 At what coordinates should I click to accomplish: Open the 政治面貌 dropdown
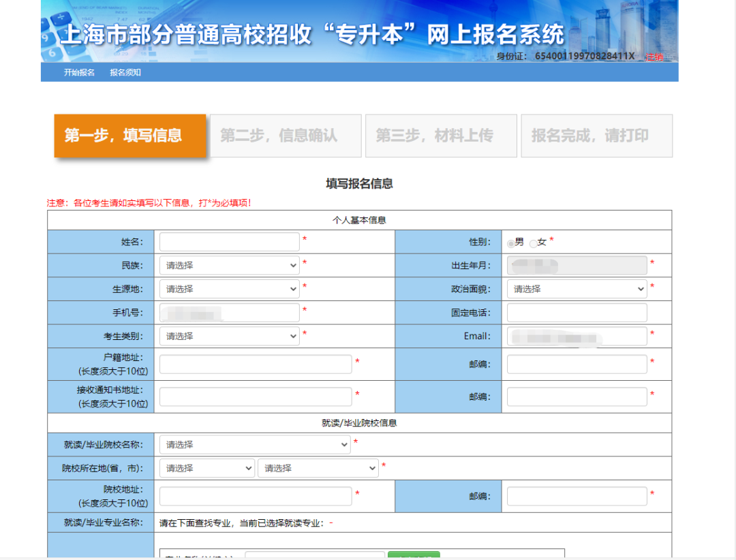[577, 288]
